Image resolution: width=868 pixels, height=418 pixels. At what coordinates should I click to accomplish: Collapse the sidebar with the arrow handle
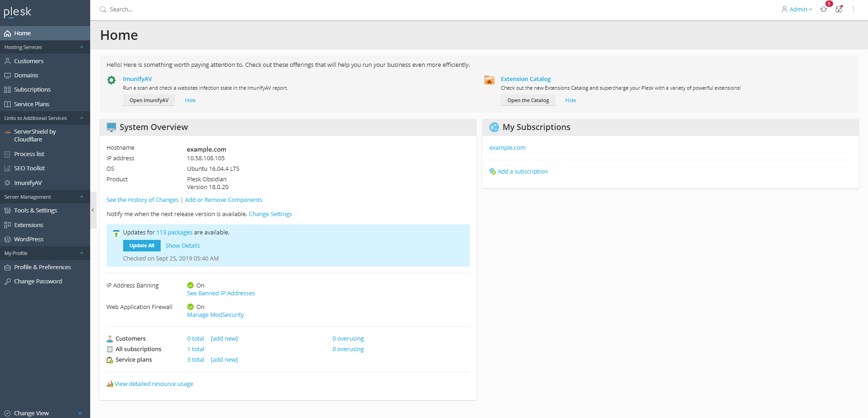(93, 210)
